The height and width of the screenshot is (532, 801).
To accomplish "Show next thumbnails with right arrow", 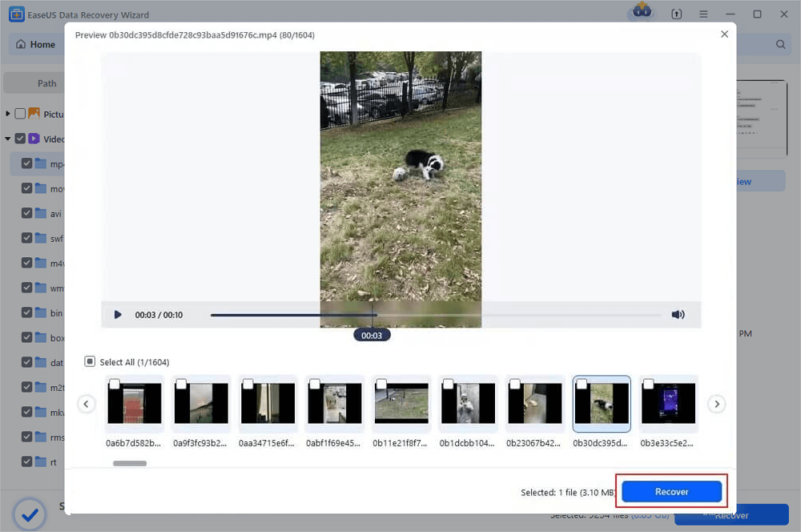I will click(x=717, y=405).
